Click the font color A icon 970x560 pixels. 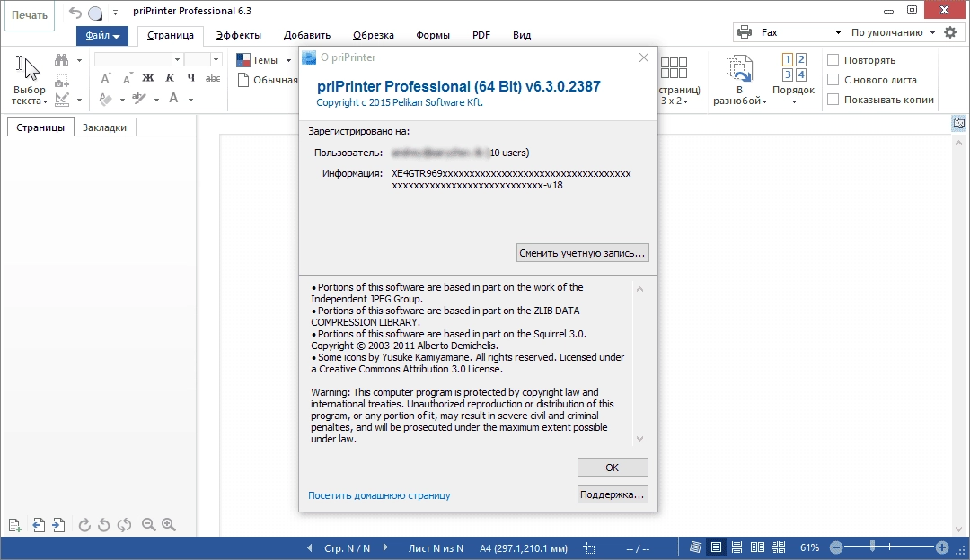pos(174,98)
